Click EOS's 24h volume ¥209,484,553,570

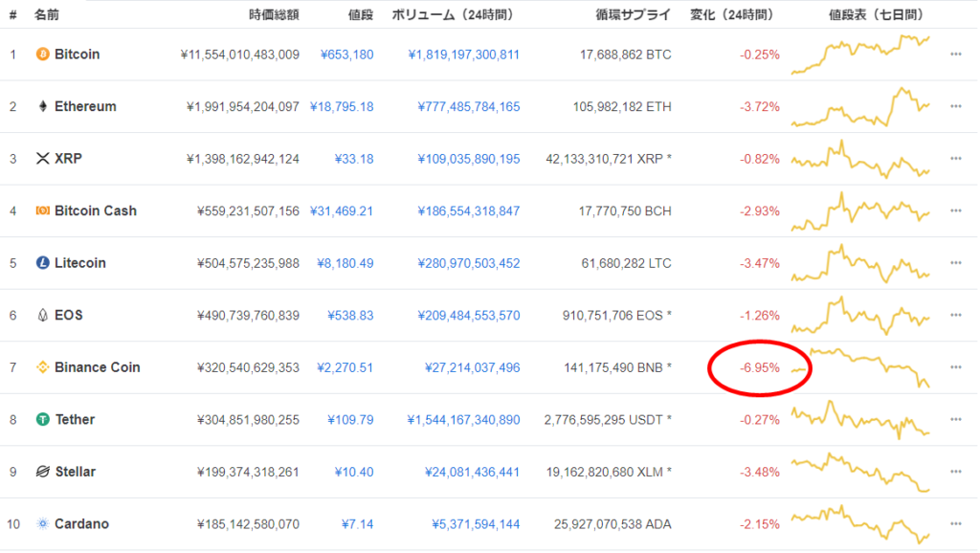coord(469,316)
